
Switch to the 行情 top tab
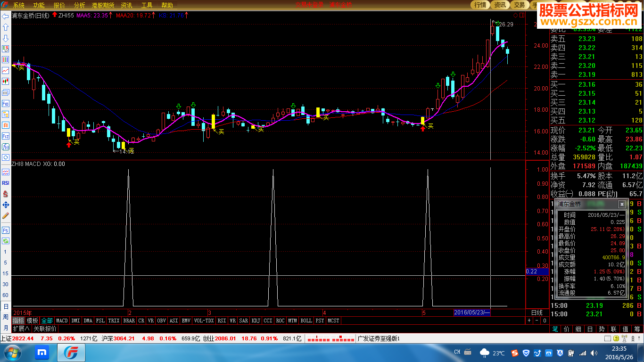(480, 5)
